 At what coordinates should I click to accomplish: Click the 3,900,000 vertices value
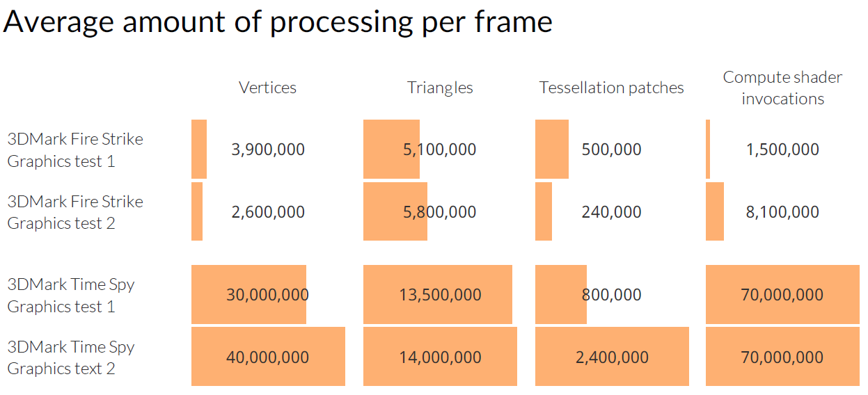point(268,150)
